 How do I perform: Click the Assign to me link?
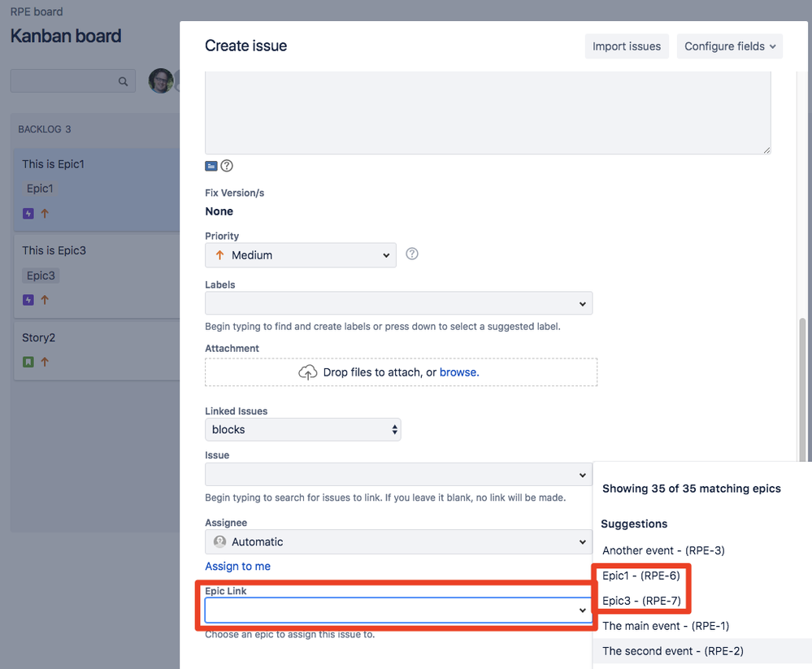[x=237, y=567]
